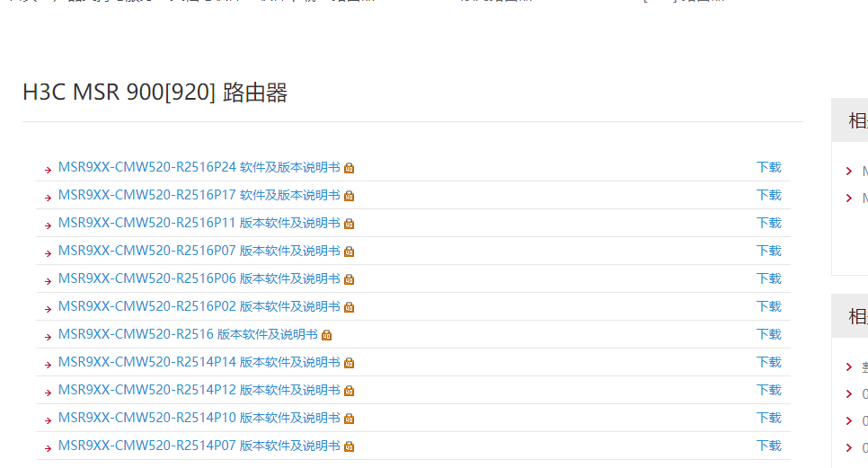Click red arrow bullet before plain R2516 entry
The image size is (868, 468).
click(49, 337)
